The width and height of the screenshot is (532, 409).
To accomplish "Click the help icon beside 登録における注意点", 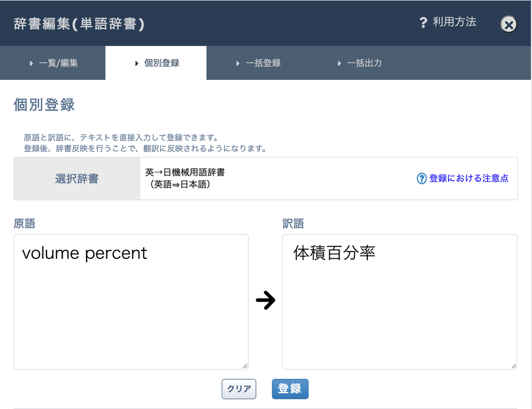I will [421, 178].
